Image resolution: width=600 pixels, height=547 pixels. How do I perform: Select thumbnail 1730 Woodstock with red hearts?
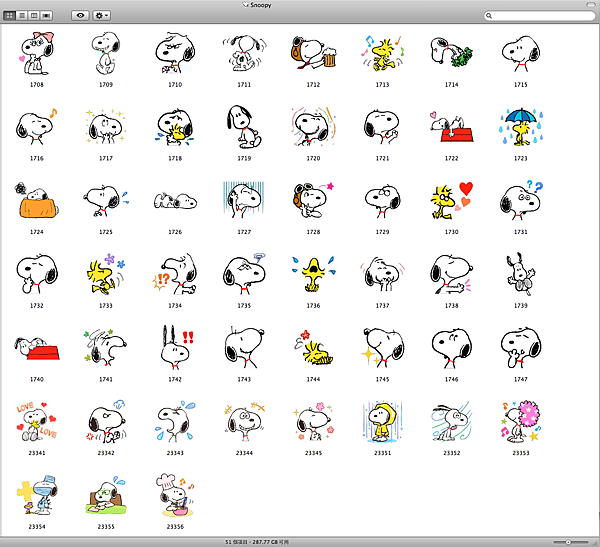pyautogui.click(x=452, y=201)
